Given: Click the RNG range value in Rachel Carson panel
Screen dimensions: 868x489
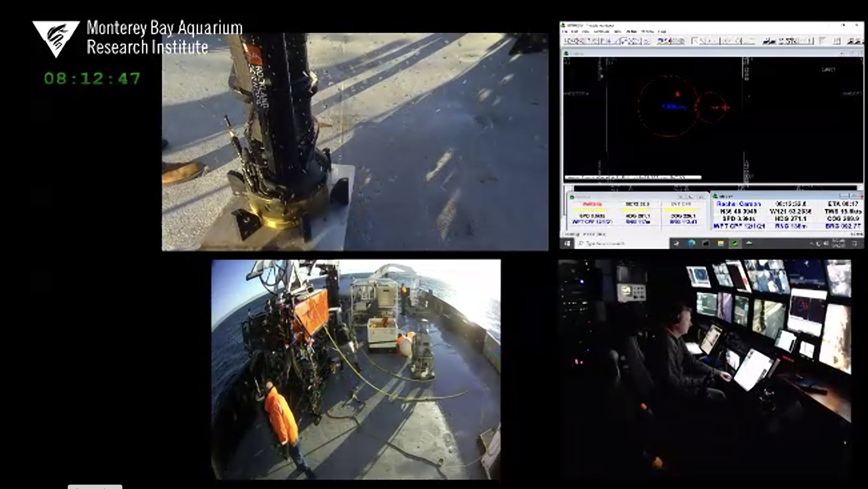Looking at the screenshot, I should [790, 226].
